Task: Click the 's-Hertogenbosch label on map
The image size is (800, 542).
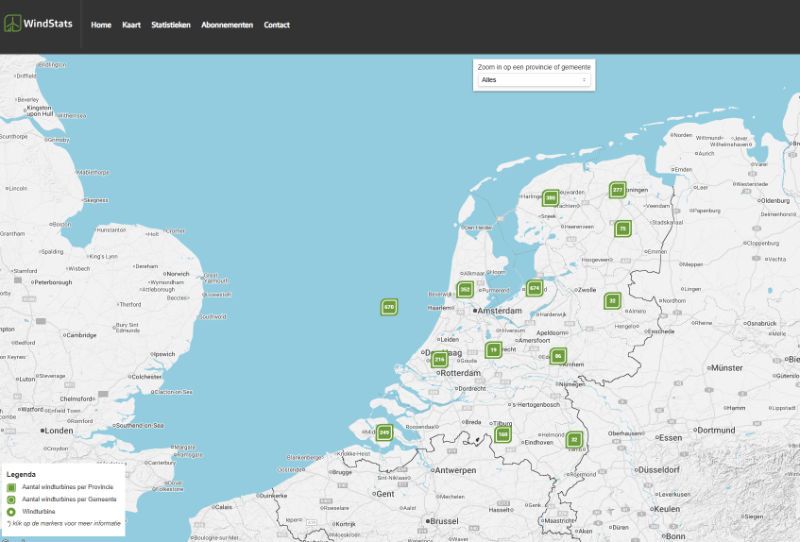Action: [536, 405]
